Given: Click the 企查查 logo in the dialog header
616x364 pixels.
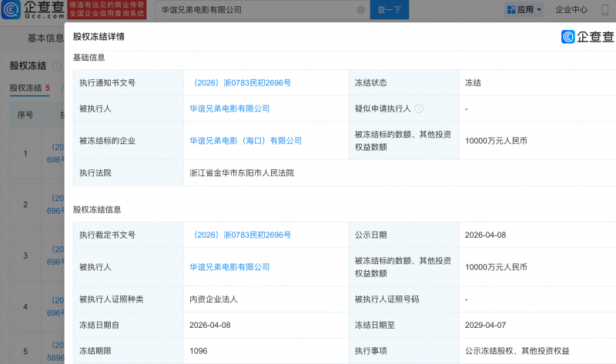Looking at the screenshot, I should coord(588,37).
